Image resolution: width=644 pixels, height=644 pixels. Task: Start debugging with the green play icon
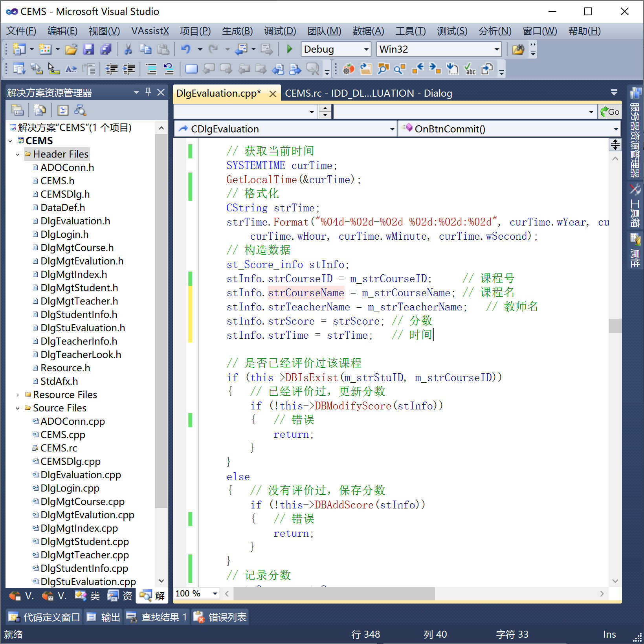click(x=290, y=49)
